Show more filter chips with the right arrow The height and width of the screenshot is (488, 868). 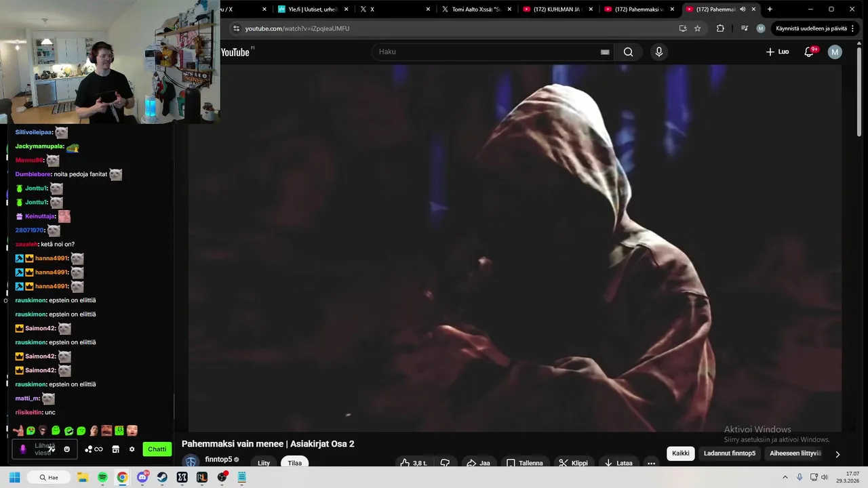pos(837,454)
